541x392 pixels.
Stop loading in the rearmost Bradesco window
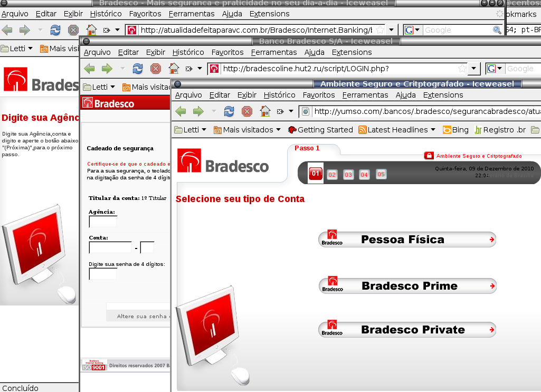tap(73, 30)
